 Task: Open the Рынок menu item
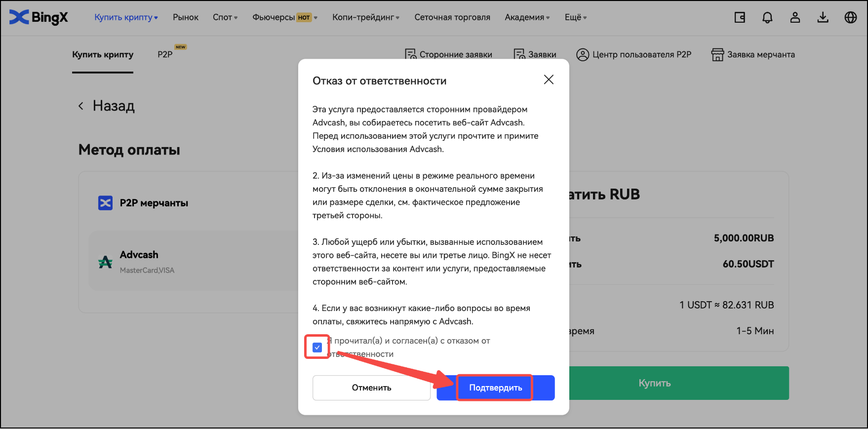(186, 17)
